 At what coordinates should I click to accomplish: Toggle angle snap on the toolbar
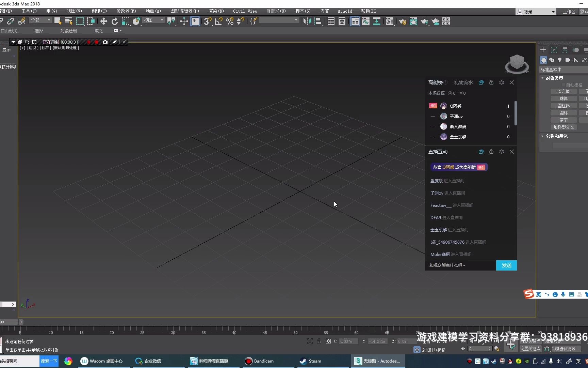219,21
